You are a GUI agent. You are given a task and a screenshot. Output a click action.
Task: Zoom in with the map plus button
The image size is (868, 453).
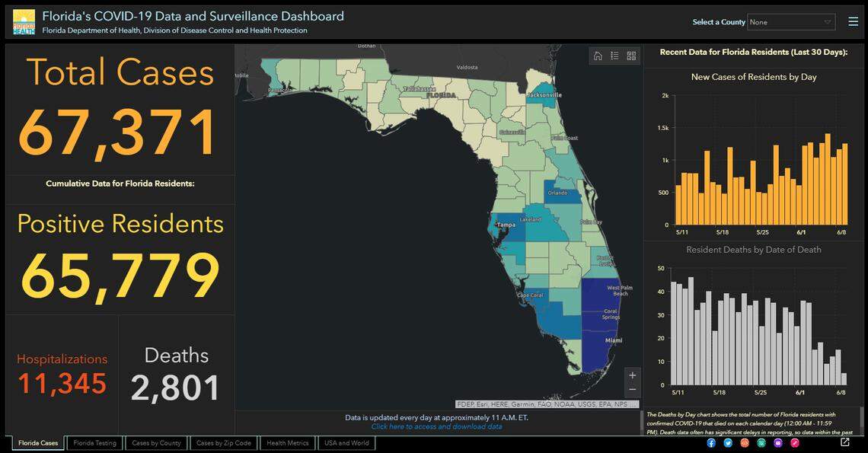coord(632,375)
